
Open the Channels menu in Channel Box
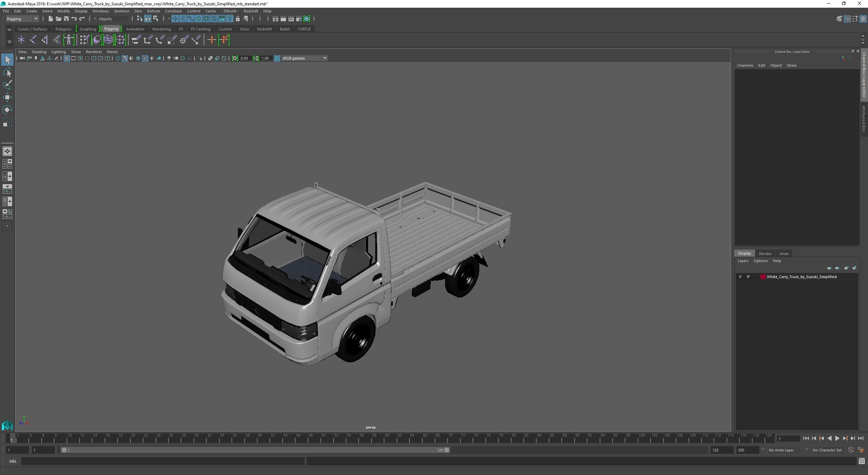point(745,66)
